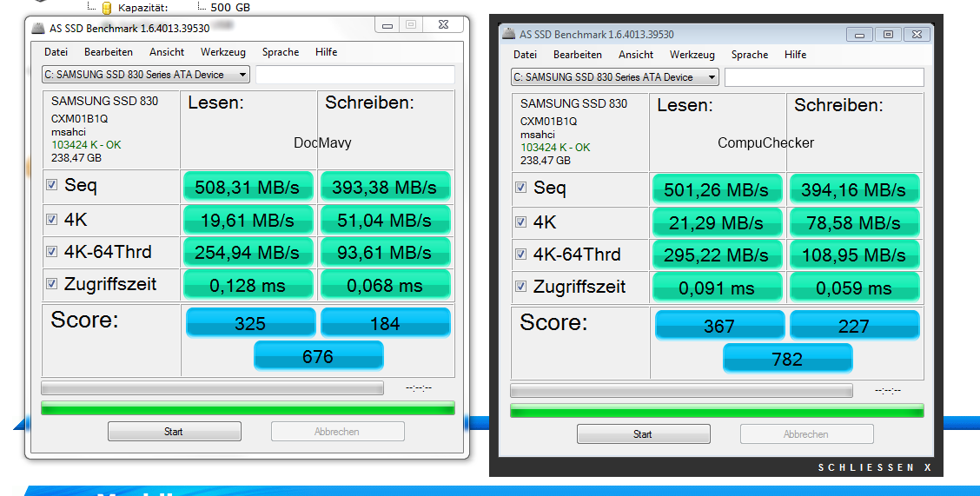
Task: Toggle 4K-64Thrd checkbox in DocMavy window
Action: (x=52, y=252)
